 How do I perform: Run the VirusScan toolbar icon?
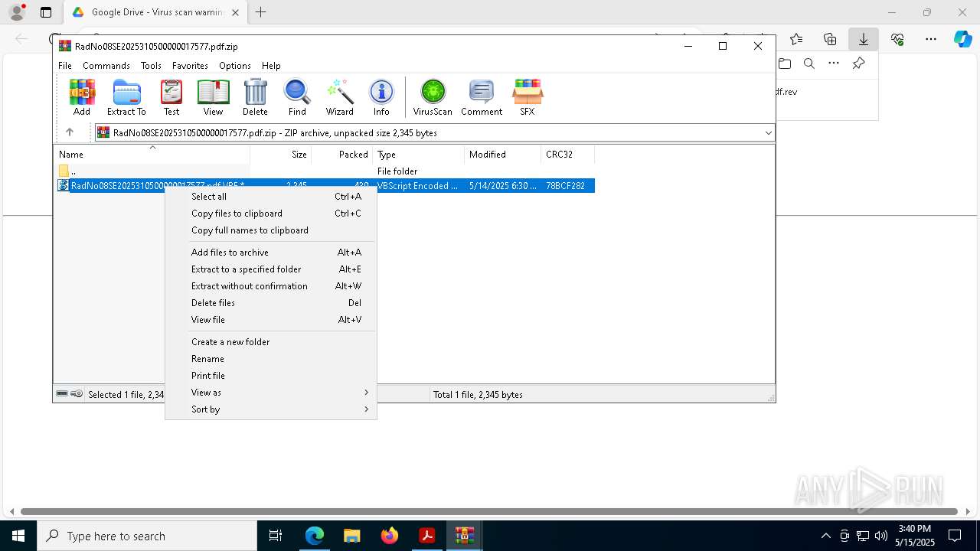[433, 97]
